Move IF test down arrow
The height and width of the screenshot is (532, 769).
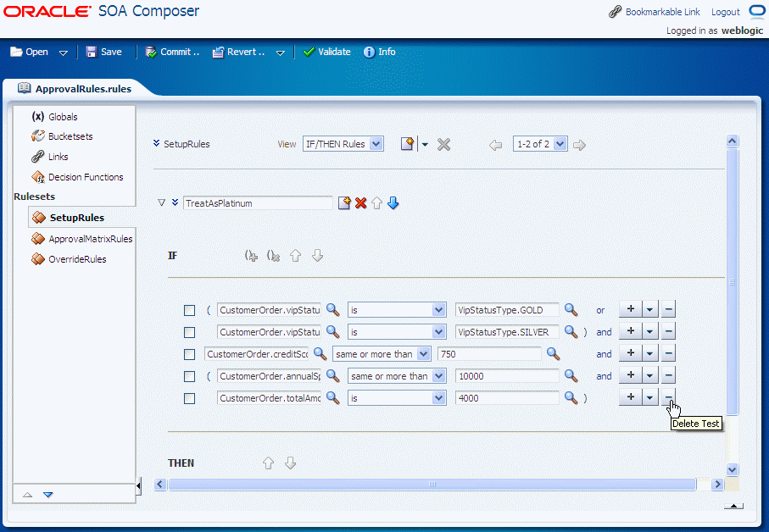pos(317,256)
